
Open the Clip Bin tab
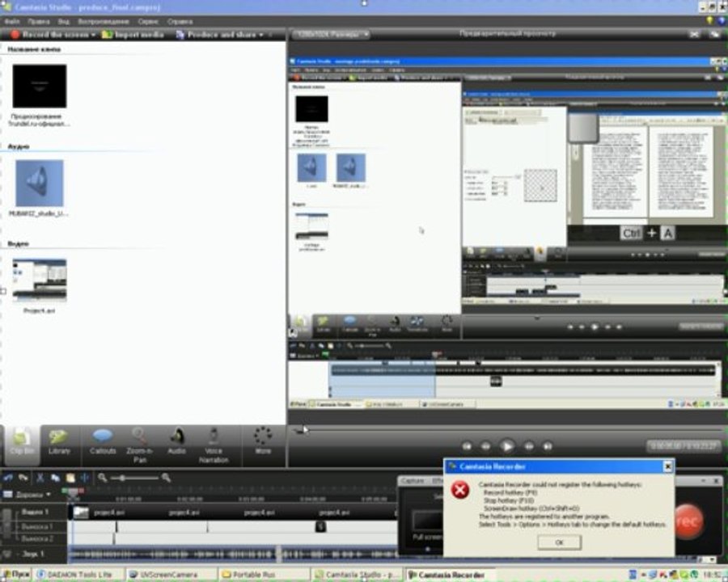(x=21, y=445)
